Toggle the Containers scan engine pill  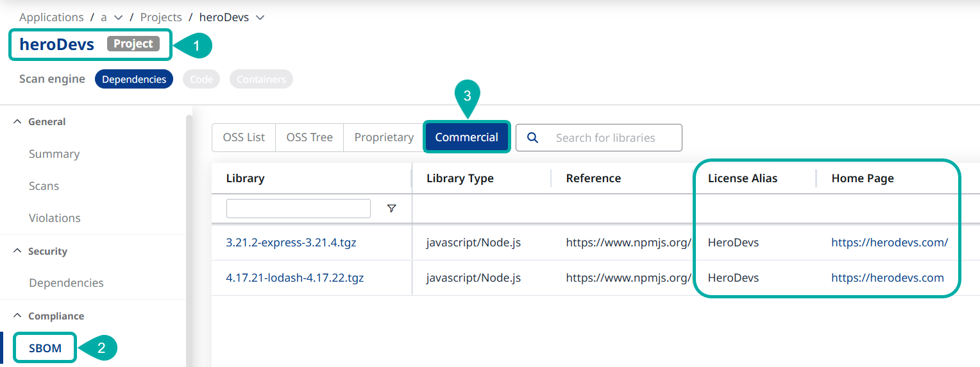point(261,79)
